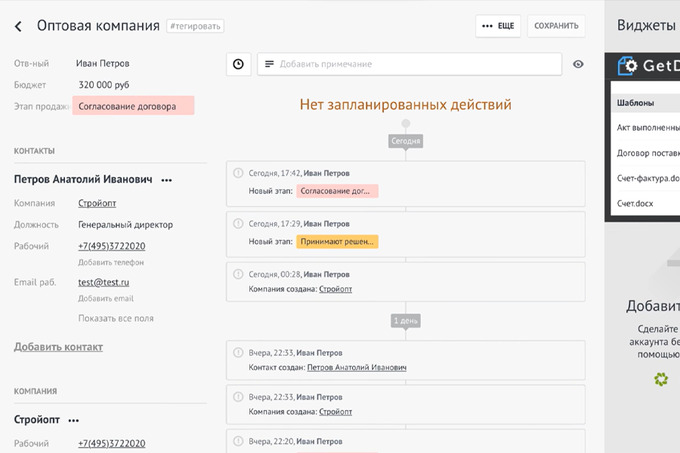Open the clock task scheduling icon
This screenshot has width=680, height=453.
click(x=238, y=64)
